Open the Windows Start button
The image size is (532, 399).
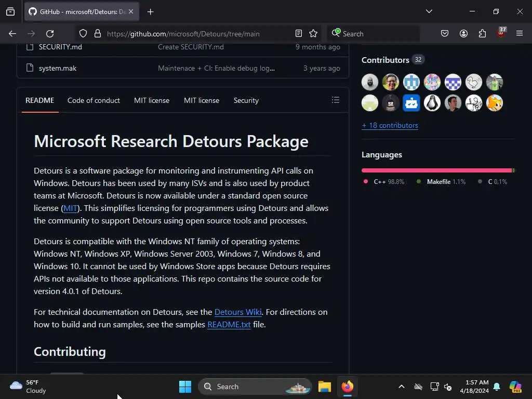pos(185,387)
